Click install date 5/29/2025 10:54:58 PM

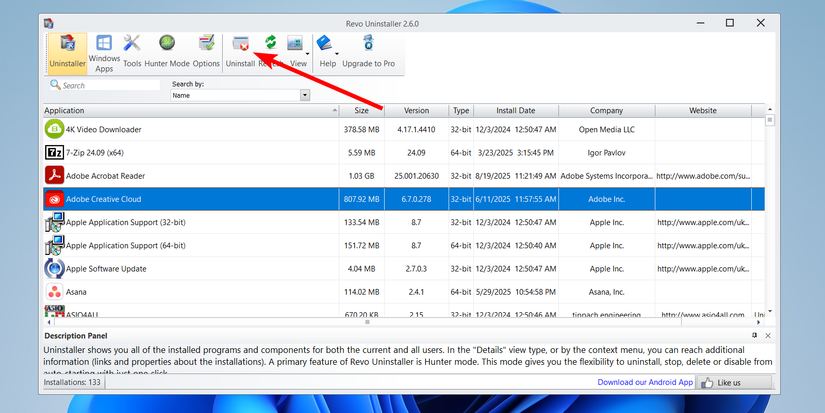(516, 291)
